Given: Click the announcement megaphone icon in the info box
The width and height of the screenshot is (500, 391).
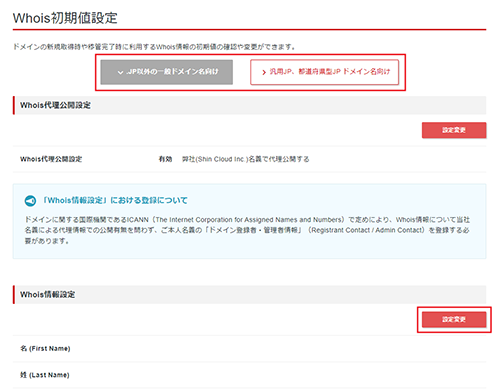Looking at the screenshot, I should coord(30,201).
